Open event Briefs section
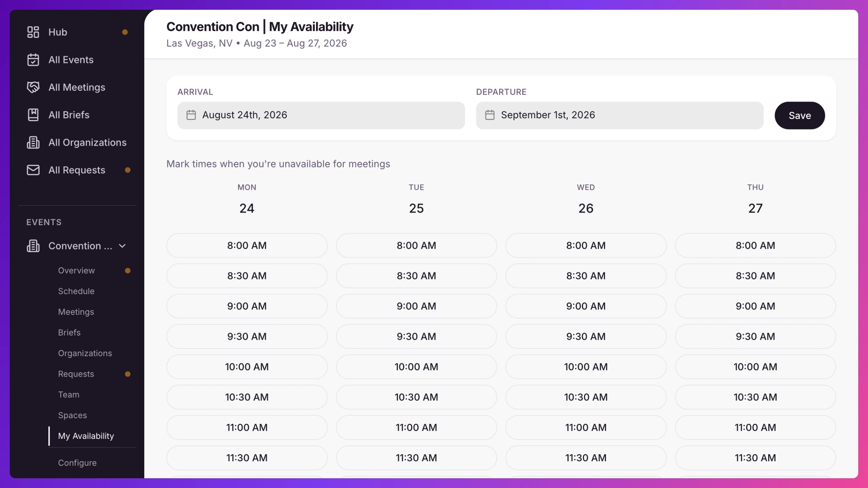Screen dimensions: 868x488 (69, 332)
